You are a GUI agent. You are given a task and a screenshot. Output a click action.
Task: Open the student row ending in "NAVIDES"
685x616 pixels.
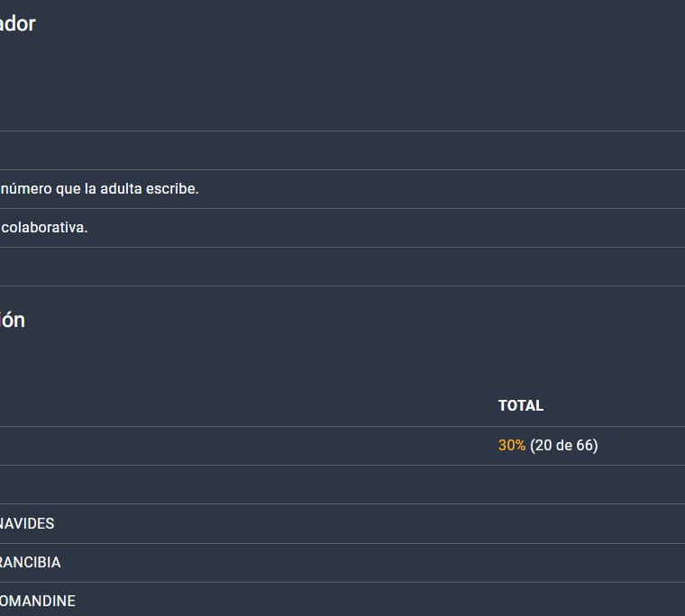(27, 523)
